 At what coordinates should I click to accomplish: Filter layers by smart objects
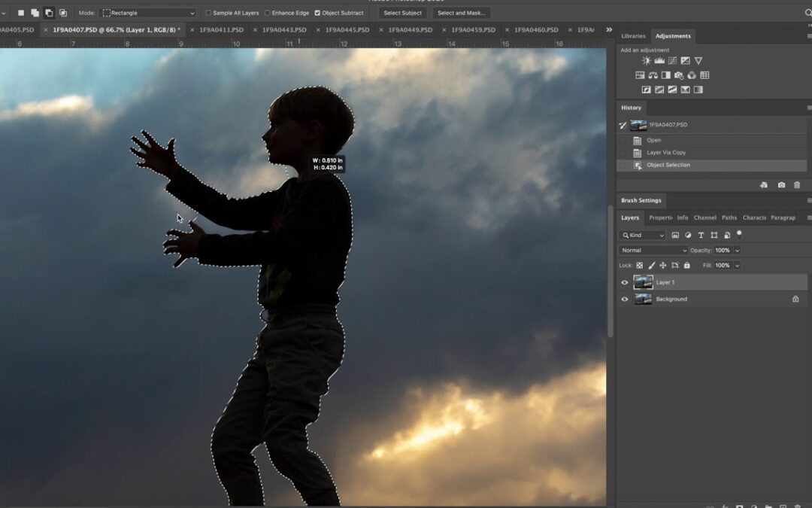727,236
